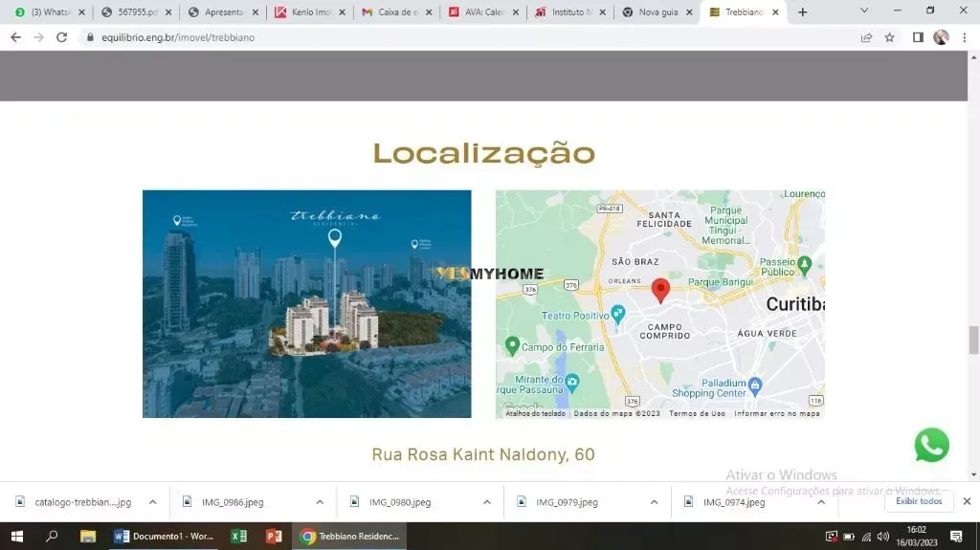Switch to the Apresenta tab
The width and height of the screenshot is (980, 550).
pyautogui.click(x=222, y=11)
